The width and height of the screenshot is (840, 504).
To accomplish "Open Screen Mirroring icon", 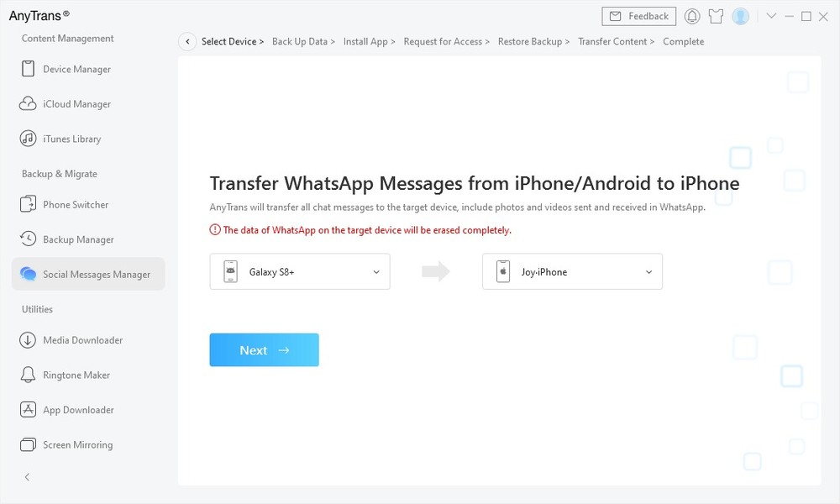I will tap(28, 444).
